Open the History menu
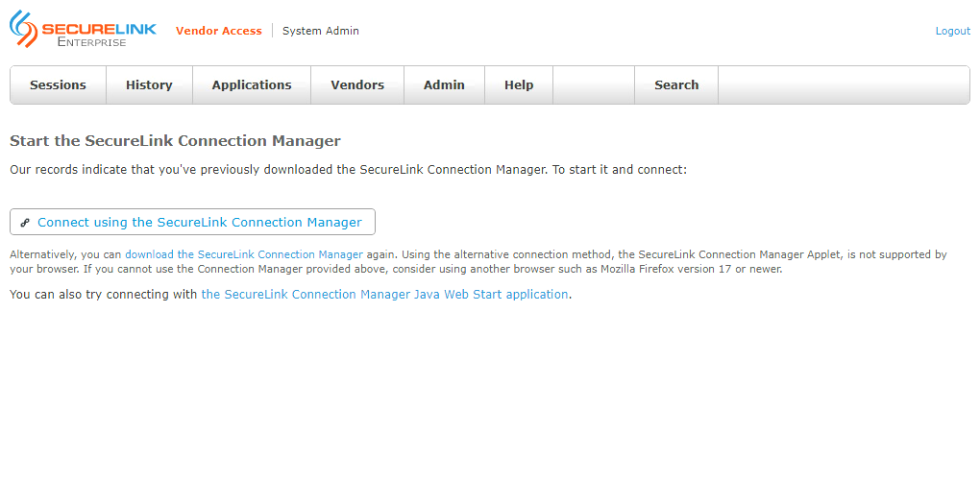This screenshot has height=480, width=980. click(x=149, y=85)
